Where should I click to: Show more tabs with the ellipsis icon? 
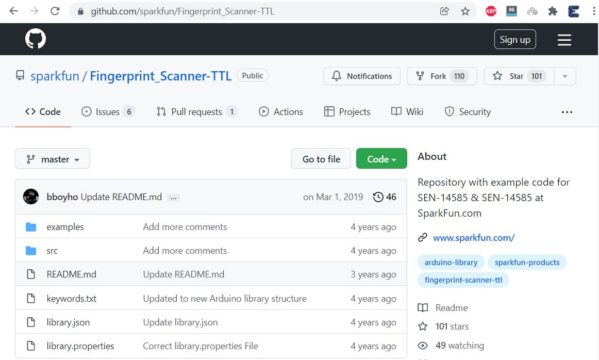coord(567,112)
